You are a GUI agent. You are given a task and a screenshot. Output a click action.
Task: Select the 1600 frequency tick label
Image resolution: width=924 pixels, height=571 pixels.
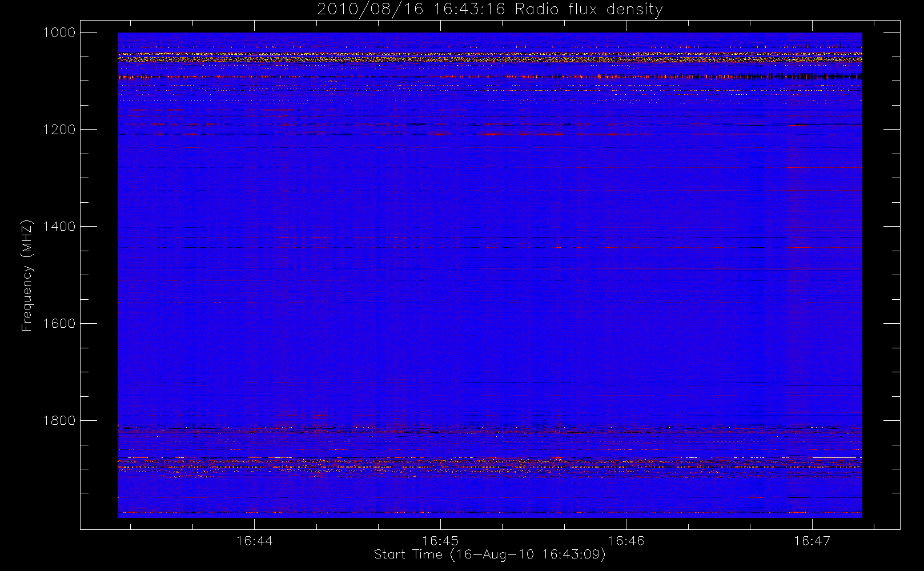[x=59, y=324]
